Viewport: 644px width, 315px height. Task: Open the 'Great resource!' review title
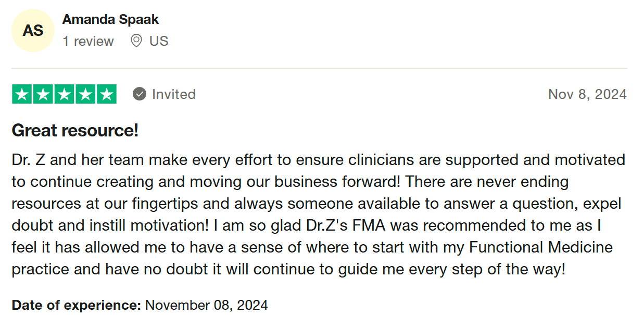tap(75, 130)
